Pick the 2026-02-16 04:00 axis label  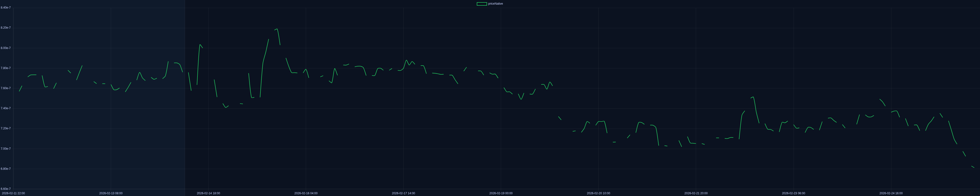pyautogui.click(x=306, y=193)
